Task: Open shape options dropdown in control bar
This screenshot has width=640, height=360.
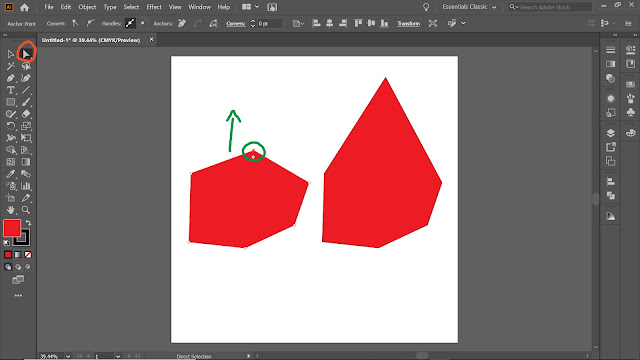Action: (x=298, y=23)
